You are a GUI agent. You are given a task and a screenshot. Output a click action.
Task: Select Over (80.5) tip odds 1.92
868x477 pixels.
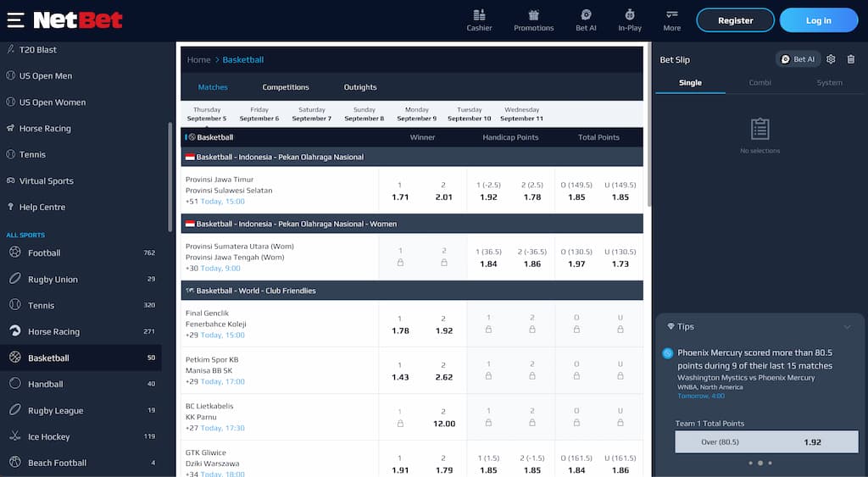(x=766, y=442)
